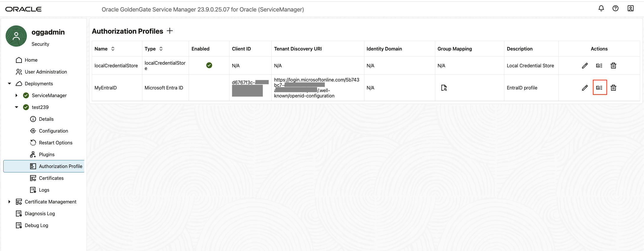
Task: Edit the localCredentialStore profile with pencil icon
Action: (585, 66)
